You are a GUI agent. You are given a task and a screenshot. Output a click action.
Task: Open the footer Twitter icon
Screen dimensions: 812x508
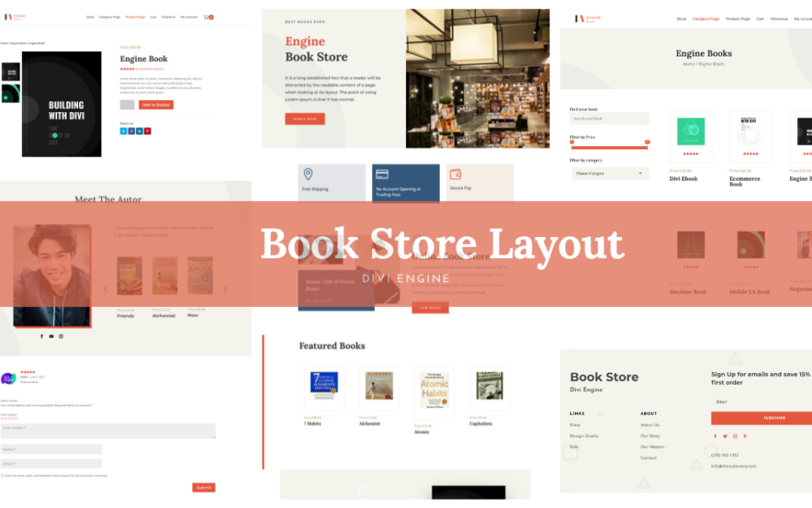[x=725, y=437]
